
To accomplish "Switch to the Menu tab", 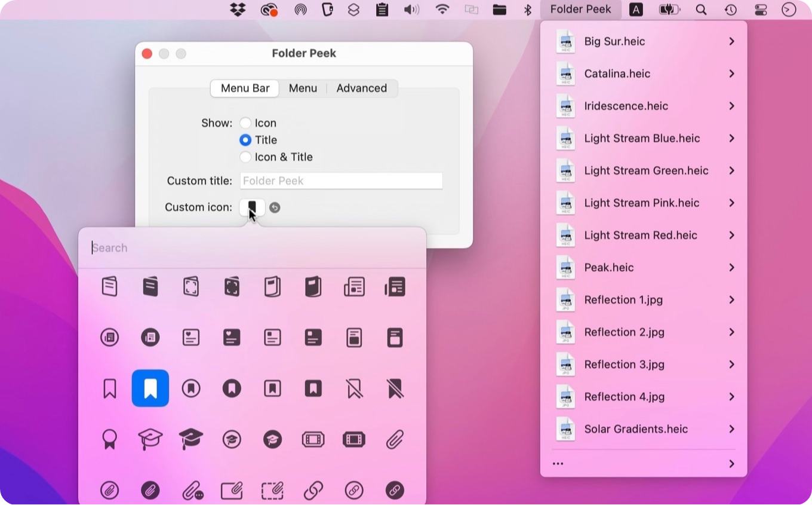I will (x=303, y=88).
